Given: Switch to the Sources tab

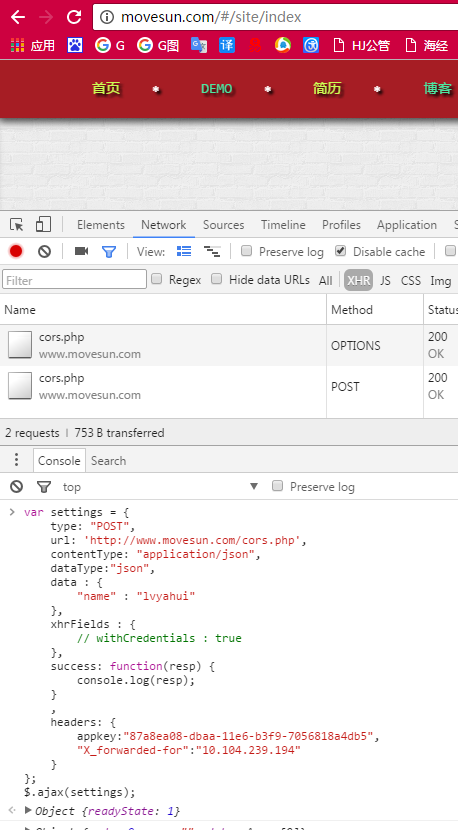Looking at the screenshot, I should (223, 225).
